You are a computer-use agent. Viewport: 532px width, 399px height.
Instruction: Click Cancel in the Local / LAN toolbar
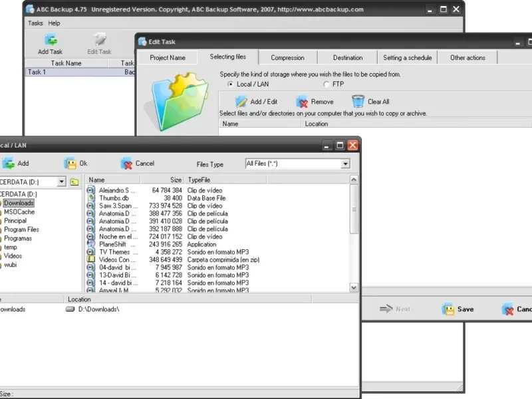coord(138,164)
